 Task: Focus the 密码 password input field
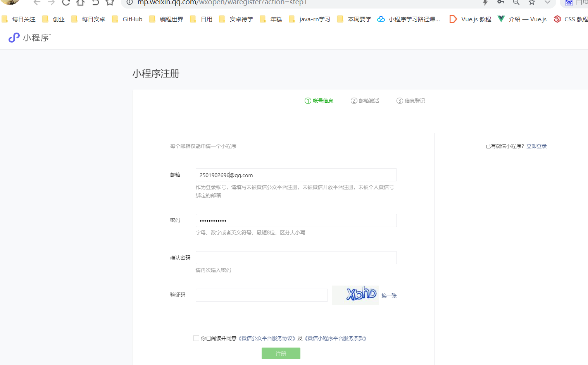pyautogui.click(x=296, y=220)
